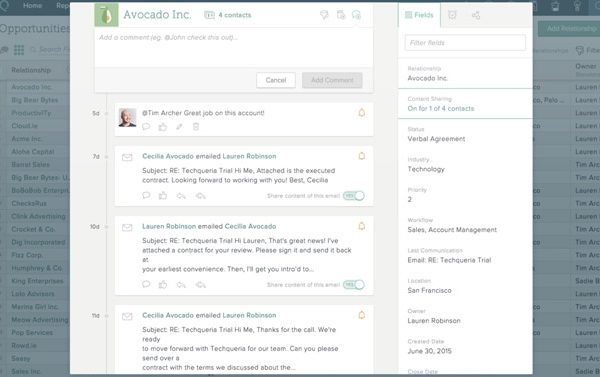
Task: Click the reply arrow on the 10d email
Action: pos(181,285)
